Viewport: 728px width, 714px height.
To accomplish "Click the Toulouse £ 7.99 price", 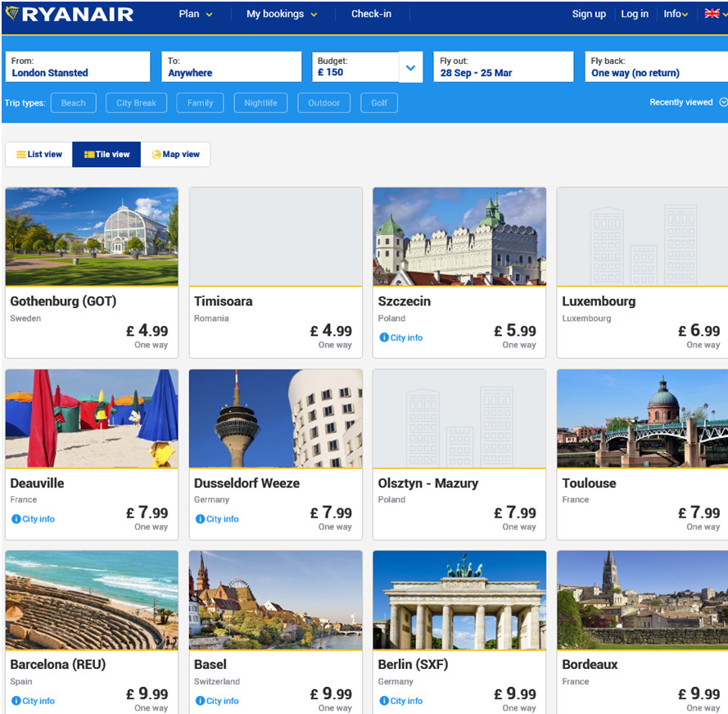I will [699, 513].
